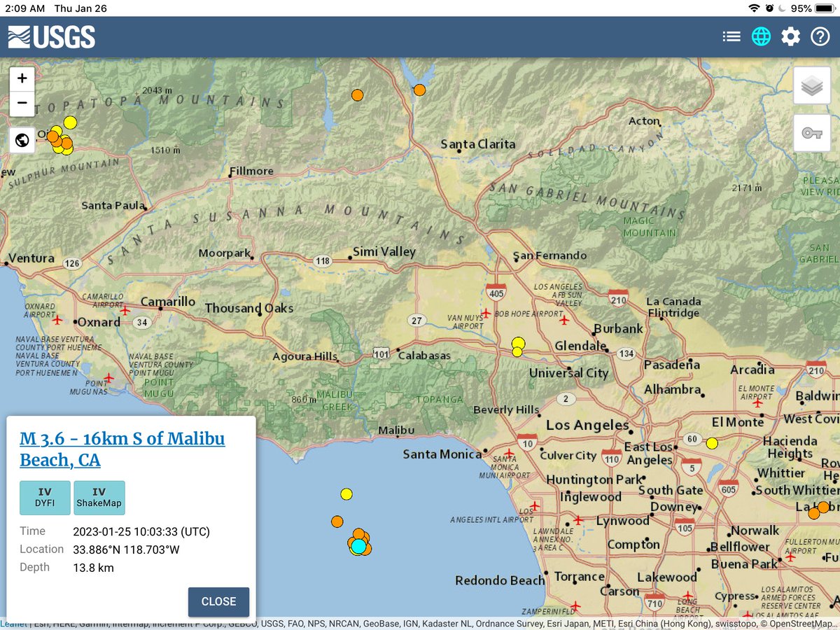Click the Fillmore town label
The width and height of the screenshot is (840, 630).
[x=251, y=171]
